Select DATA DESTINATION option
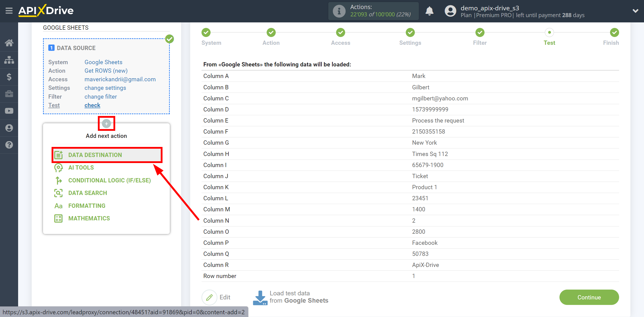Screen dimensions: 644x317 click(95, 155)
